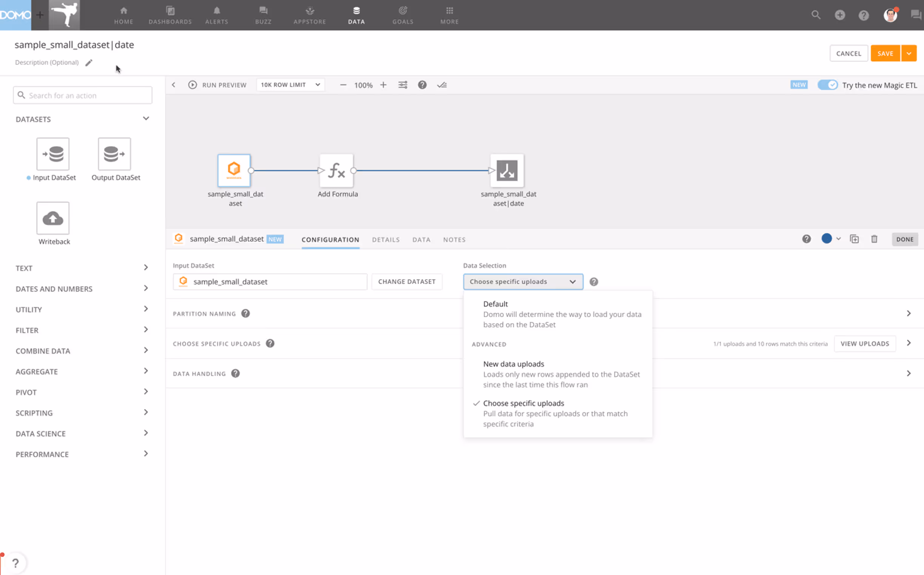
Task: Click the duplicate tile icon
Action: (855, 239)
